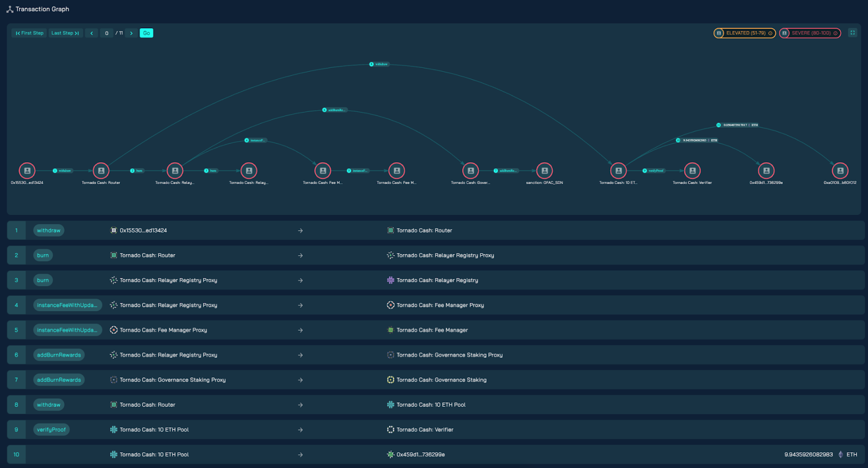Click burn tag in row 2
This screenshot has width=868, height=468.
[43, 255]
